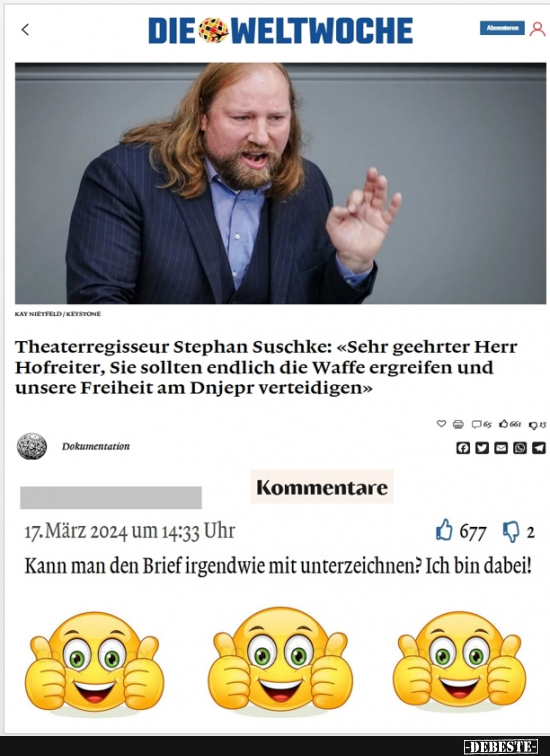
Task: Go back using the left arrow
Action: point(26,30)
